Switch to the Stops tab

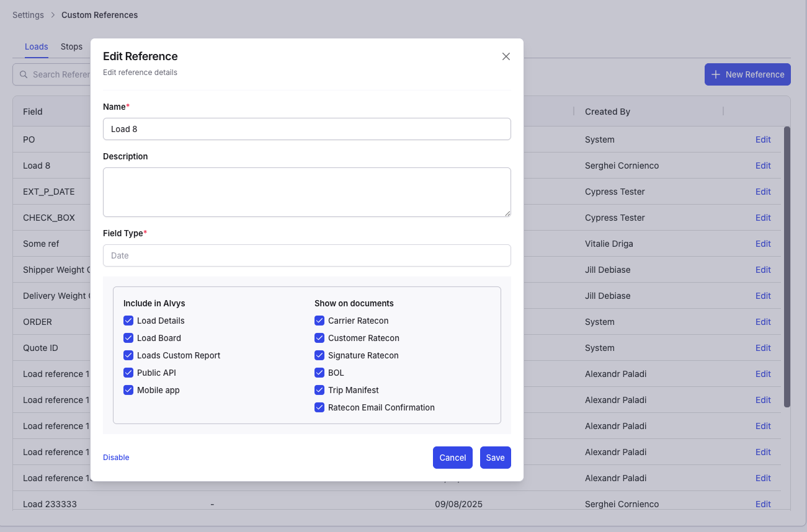click(71, 47)
